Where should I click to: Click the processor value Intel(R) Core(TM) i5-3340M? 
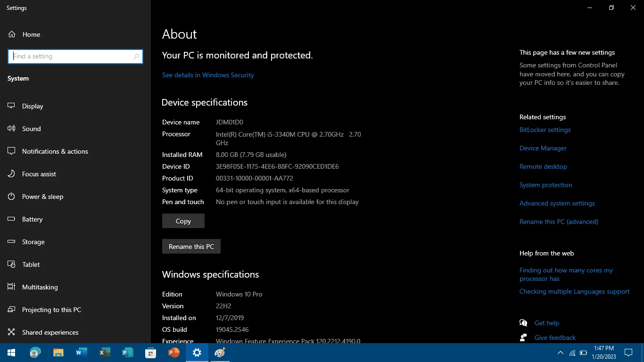(x=289, y=139)
